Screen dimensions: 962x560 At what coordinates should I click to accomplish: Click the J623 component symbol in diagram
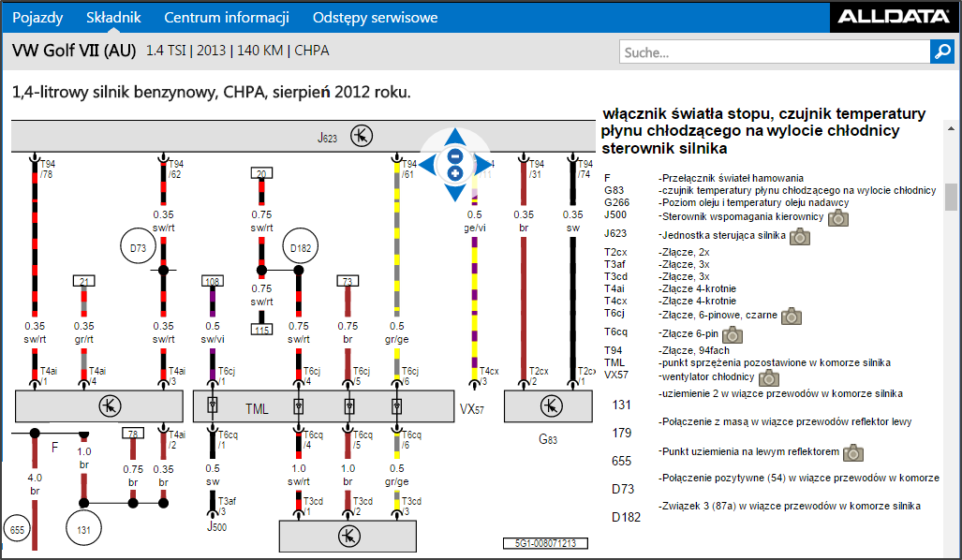tap(362, 136)
